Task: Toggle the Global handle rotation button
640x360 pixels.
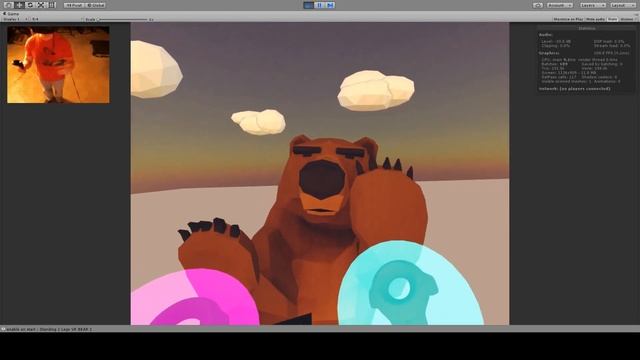Action: click(96, 5)
